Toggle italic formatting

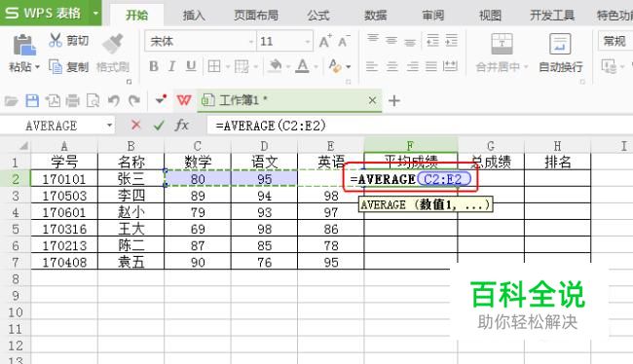point(172,66)
